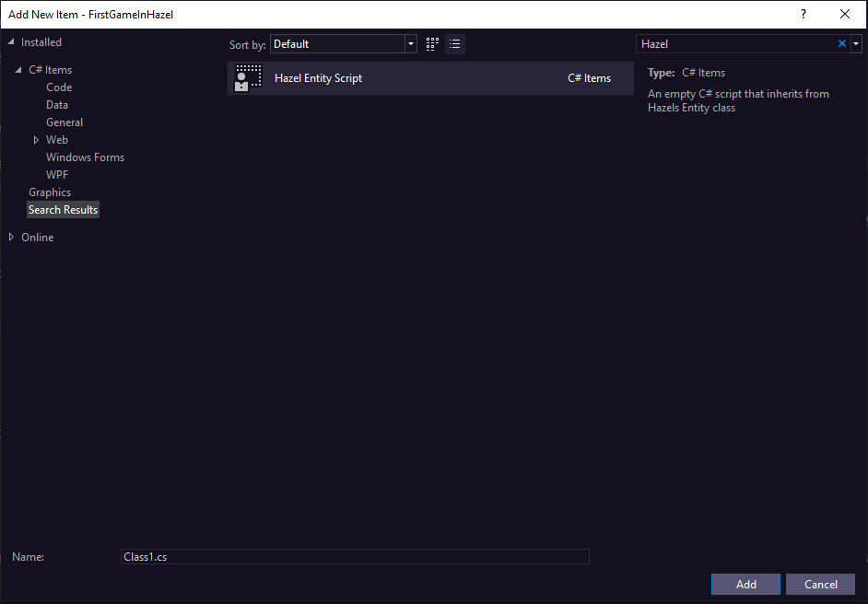
Task: Open the dialog Help question mark
Action: [803, 14]
